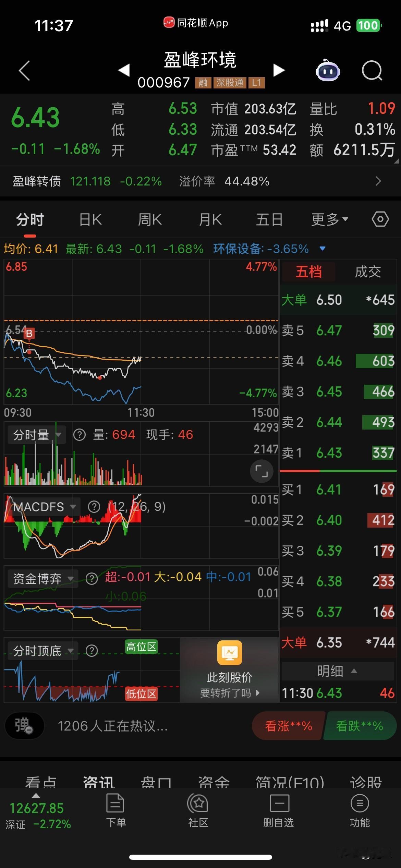Tap the buy/sell ratio color bar
Image resolution: width=401 pixels, height=868 pixels.
tap(338, 471)
